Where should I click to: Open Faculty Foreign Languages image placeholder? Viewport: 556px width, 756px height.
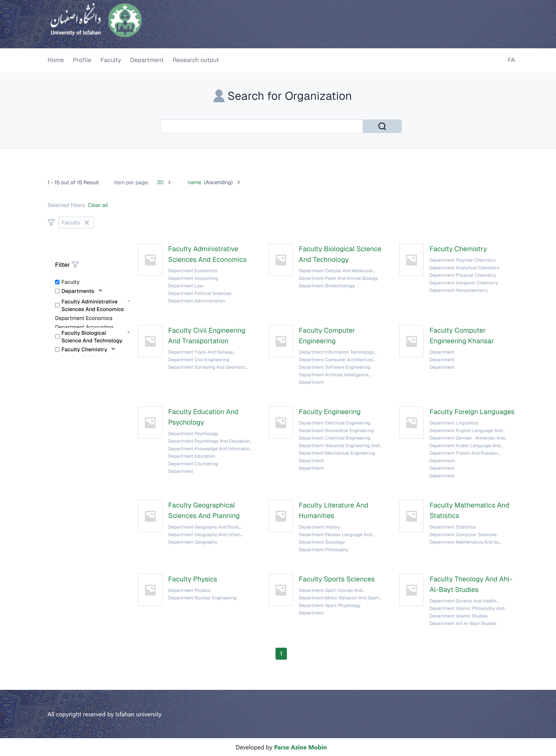pyautogui.click(x=411, y=423)
